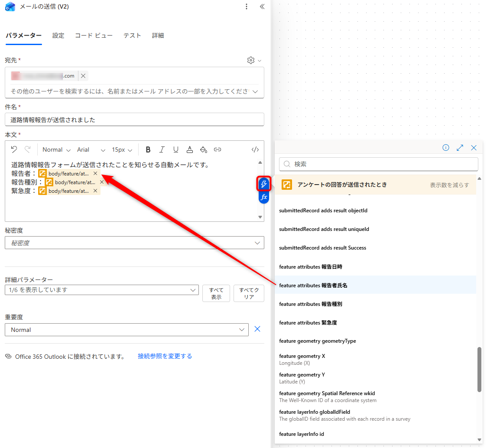Open the more options three-dot menu
487x448 pixels.
coord(247,6)
